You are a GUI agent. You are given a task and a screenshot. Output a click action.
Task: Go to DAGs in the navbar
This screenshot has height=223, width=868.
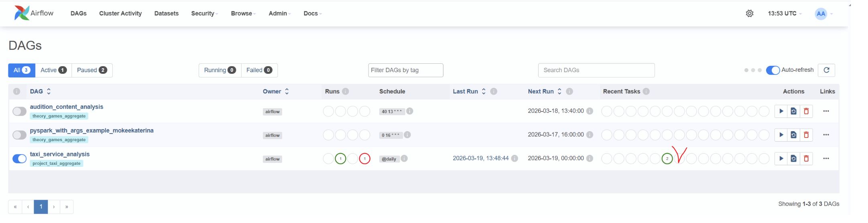click(78, 13)
